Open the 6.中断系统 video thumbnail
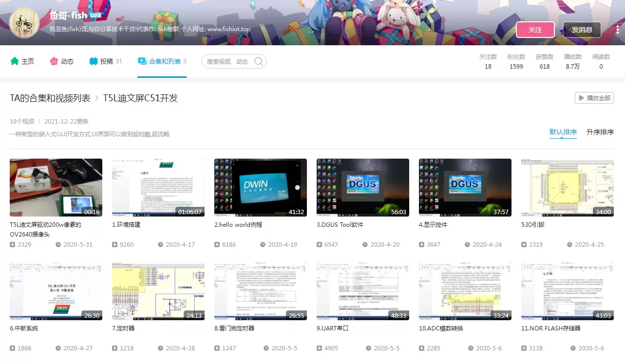Screen dimensions: 625x364 (56, 291)
